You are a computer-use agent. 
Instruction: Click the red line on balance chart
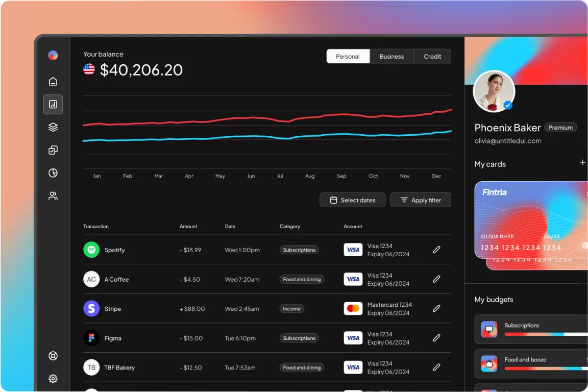point(267,118)
